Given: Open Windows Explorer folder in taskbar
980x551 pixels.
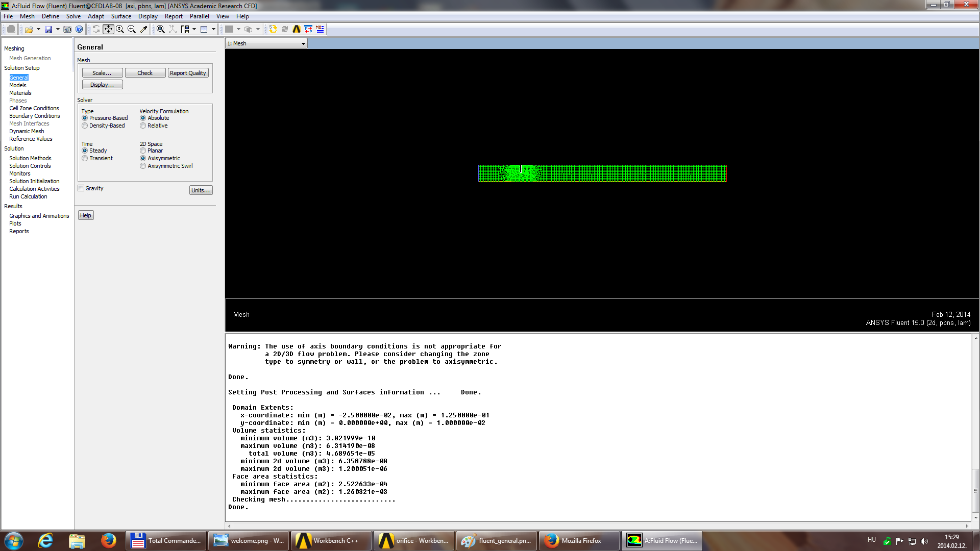Looking at the screenshot, I should pyautogui.click(x=77, y=541).
